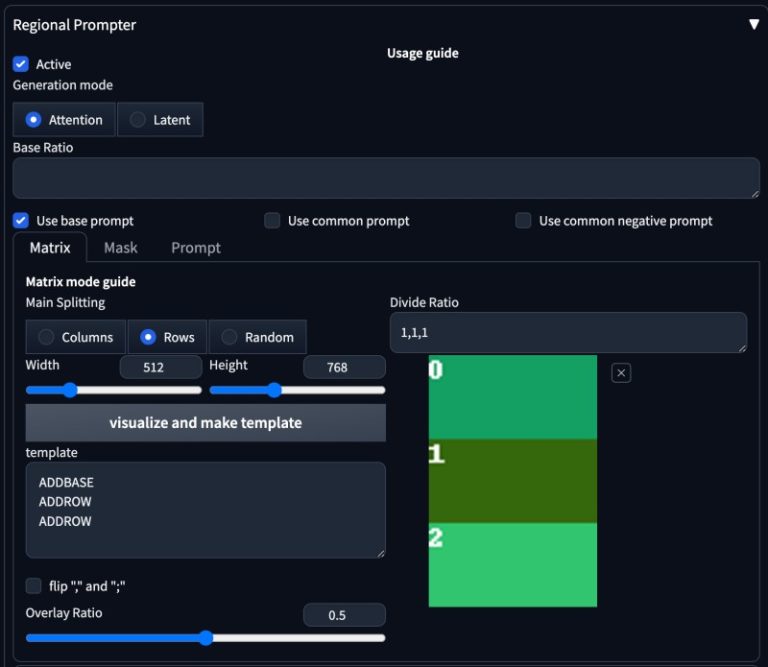
Task: Choose Random as main splitting
Action: [258, 337]
